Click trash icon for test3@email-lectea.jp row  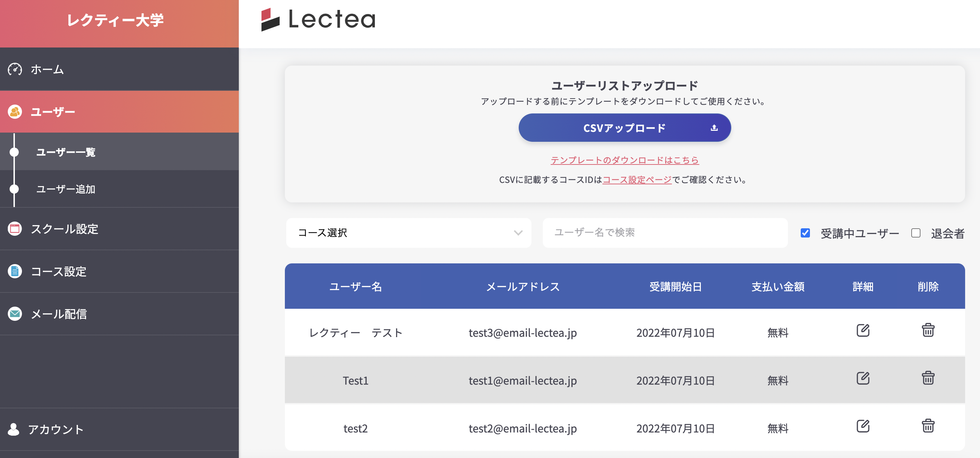tap(928, 330)
